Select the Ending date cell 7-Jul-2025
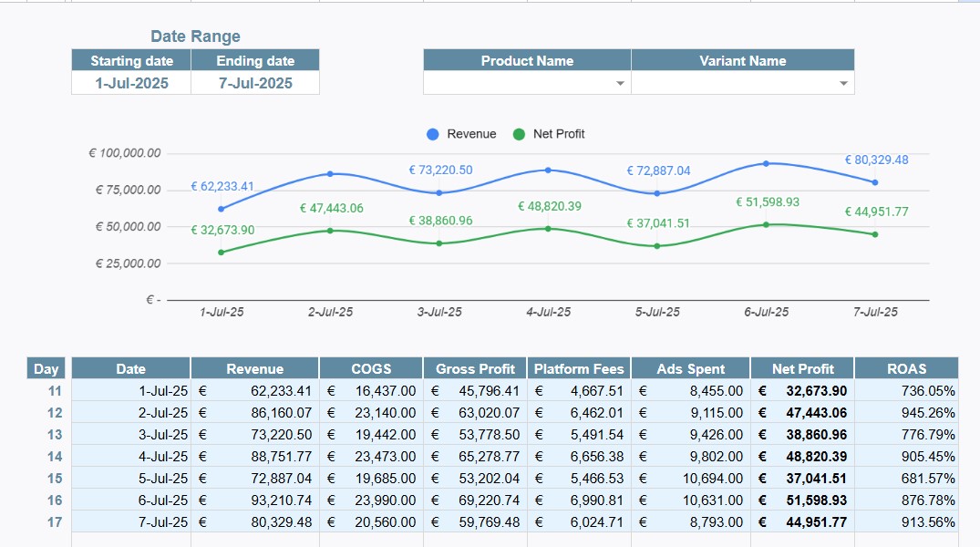This screenshot has height=547, width=980. pos(255,83)
